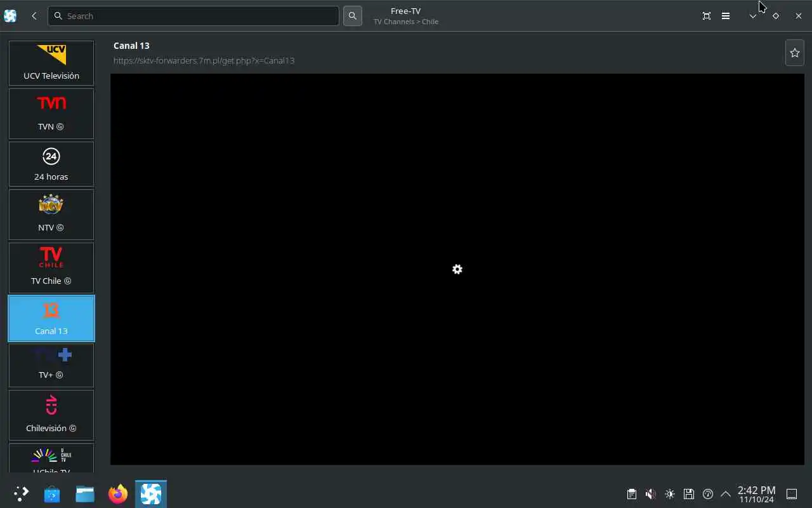Click the Free-TV taskbar entry
Screen dimensions: 812x508
pos(151,493)
